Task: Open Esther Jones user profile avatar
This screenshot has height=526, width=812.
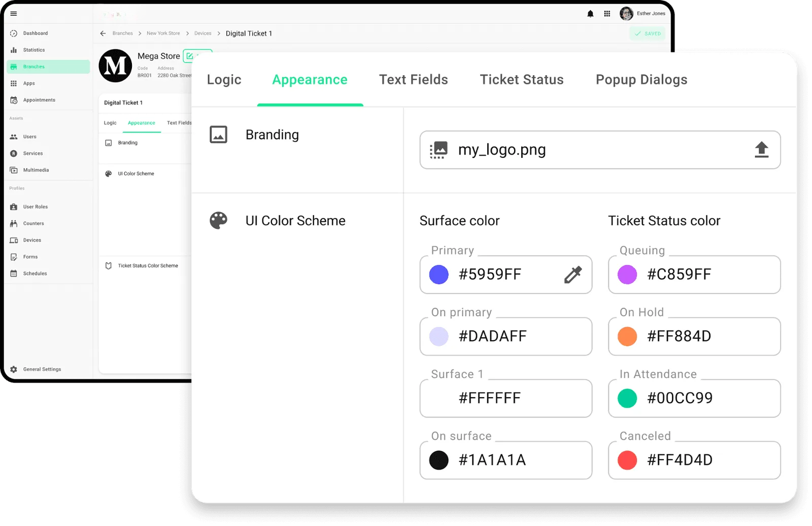Action: pos(626,14)
